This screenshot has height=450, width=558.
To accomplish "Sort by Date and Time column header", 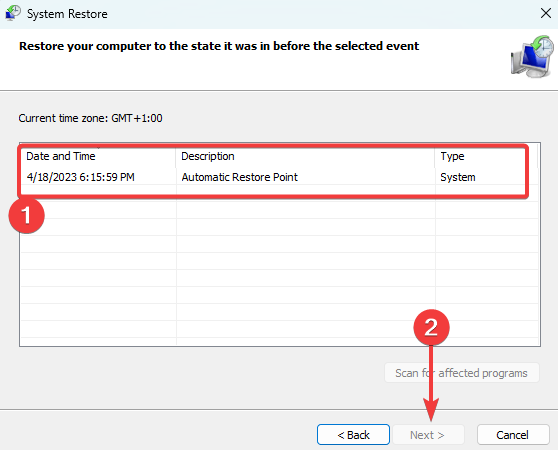I will pyautogui.click(x=98, y=156).
